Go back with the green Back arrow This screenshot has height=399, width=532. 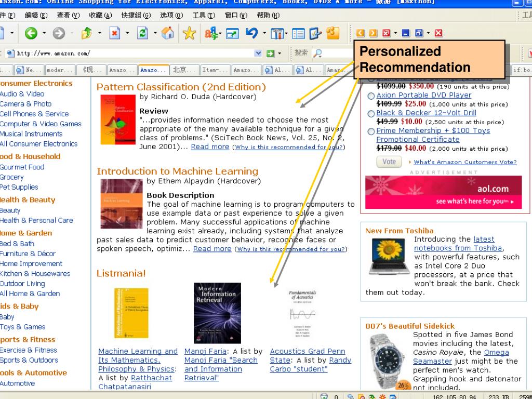tap(31, 33)
